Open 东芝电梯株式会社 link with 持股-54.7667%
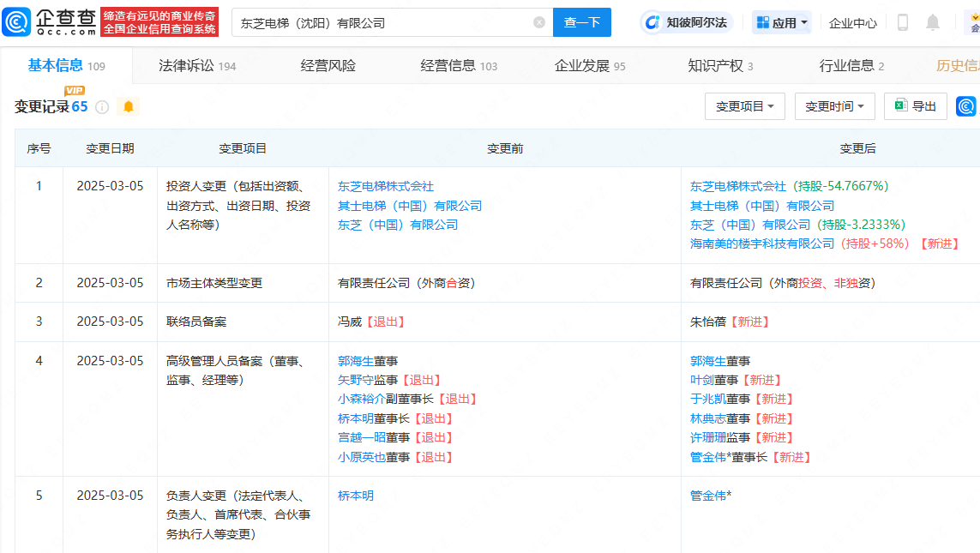 [x=738, y=186]
